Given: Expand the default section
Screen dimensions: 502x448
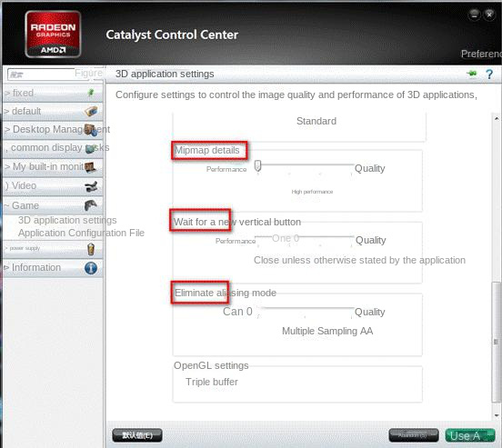Looking at the screenshot, I should (x=53, y=112).
